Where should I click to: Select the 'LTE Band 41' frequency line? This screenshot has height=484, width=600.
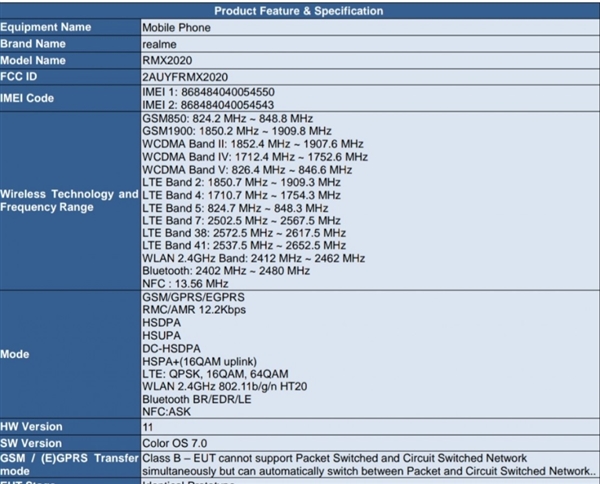click(x=244, y=245)
